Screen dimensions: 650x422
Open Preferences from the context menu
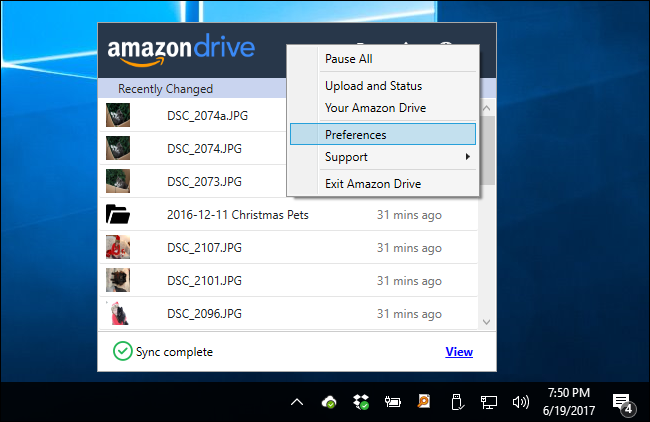click(x=383, y=134)
